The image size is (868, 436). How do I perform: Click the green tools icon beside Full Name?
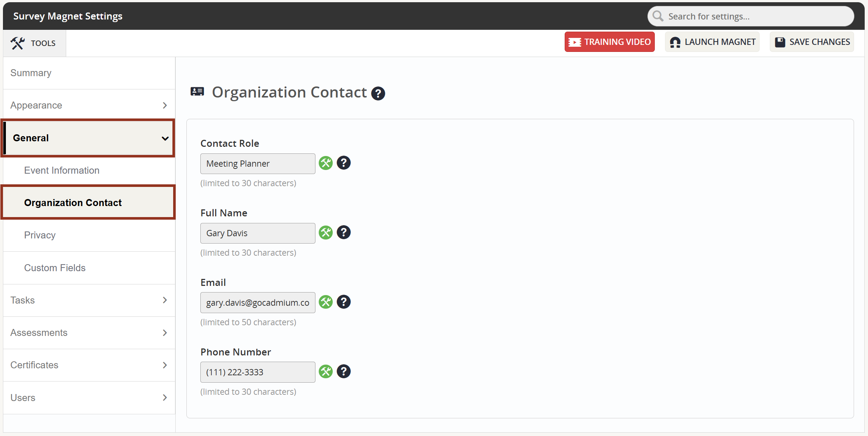[x=325, y=233]
